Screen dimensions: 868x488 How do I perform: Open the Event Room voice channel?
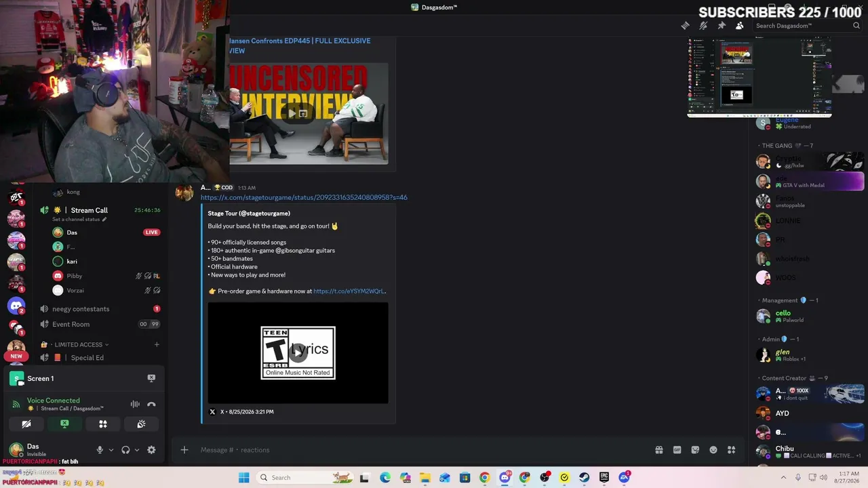pos(71,324)
